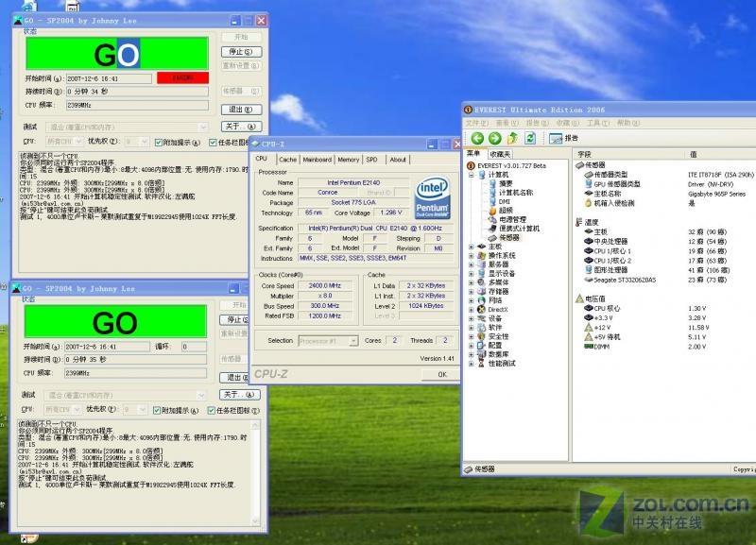The height and width of the screenshot is (545, 756).
Task: Toggle 附加提示 checkbox in lower SP2004 window
Action: [157, 411]
